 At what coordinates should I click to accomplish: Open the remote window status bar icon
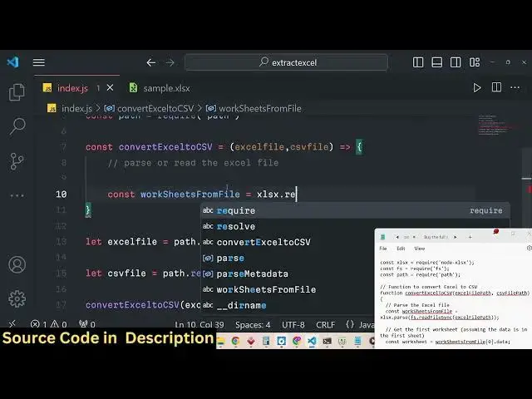[12, 324]
